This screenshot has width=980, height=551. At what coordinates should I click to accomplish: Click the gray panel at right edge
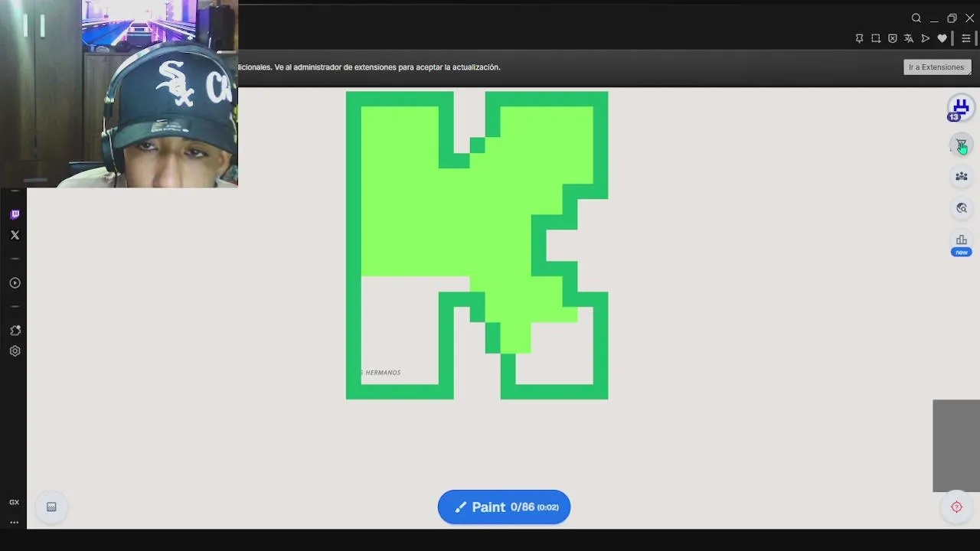956,445
